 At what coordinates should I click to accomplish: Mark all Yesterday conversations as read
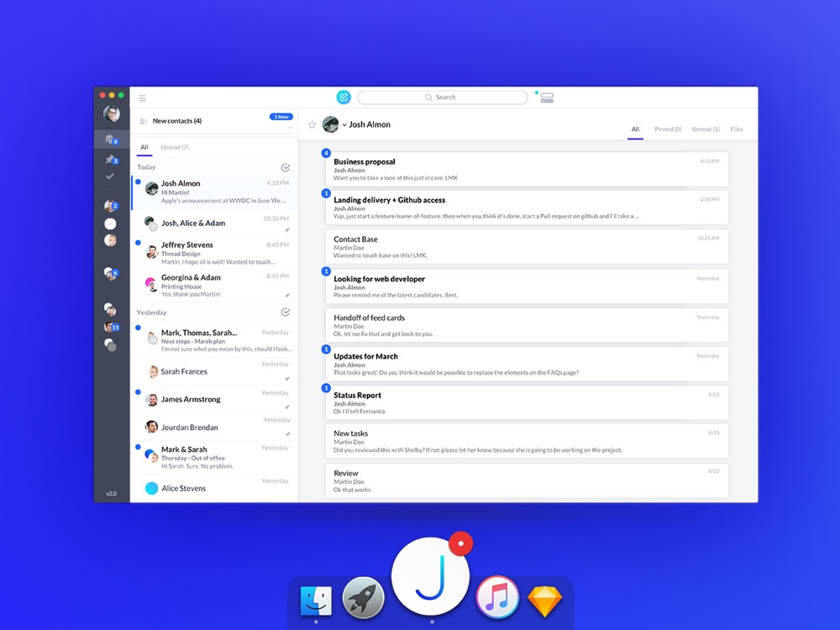[x=286, y=312]
